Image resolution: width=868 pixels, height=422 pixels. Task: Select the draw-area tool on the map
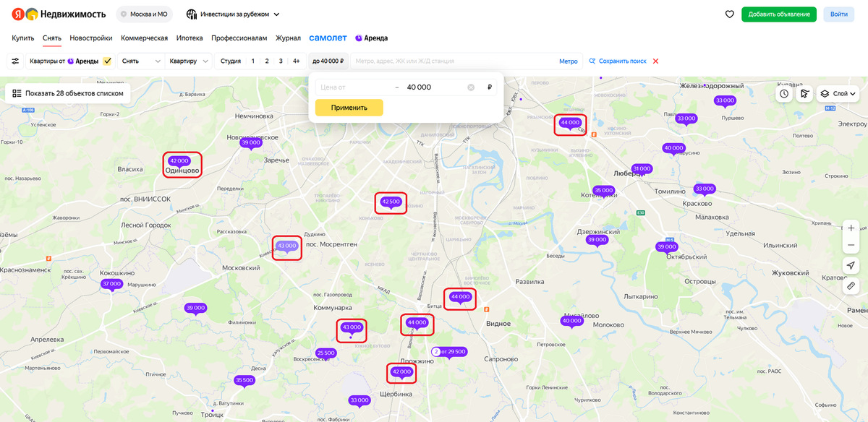[804, 93]
